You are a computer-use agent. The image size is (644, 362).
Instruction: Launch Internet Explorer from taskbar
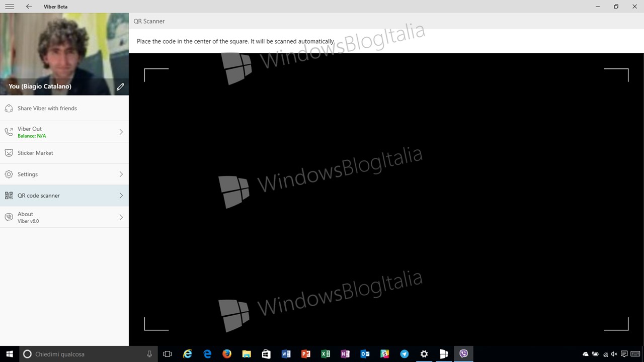[187, 354]
